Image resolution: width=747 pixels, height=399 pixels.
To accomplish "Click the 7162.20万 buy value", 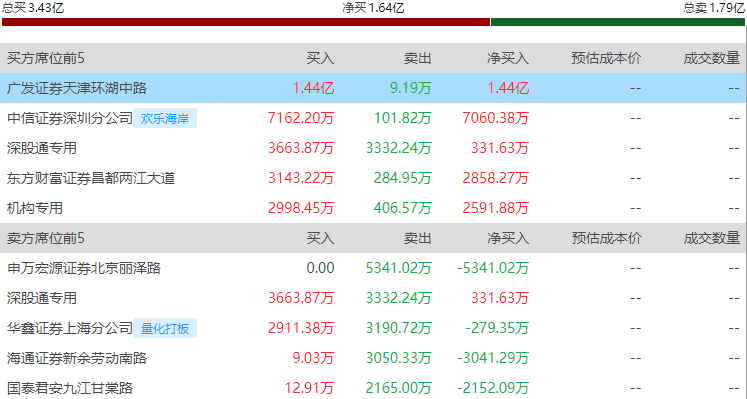I will pos(301,118).
